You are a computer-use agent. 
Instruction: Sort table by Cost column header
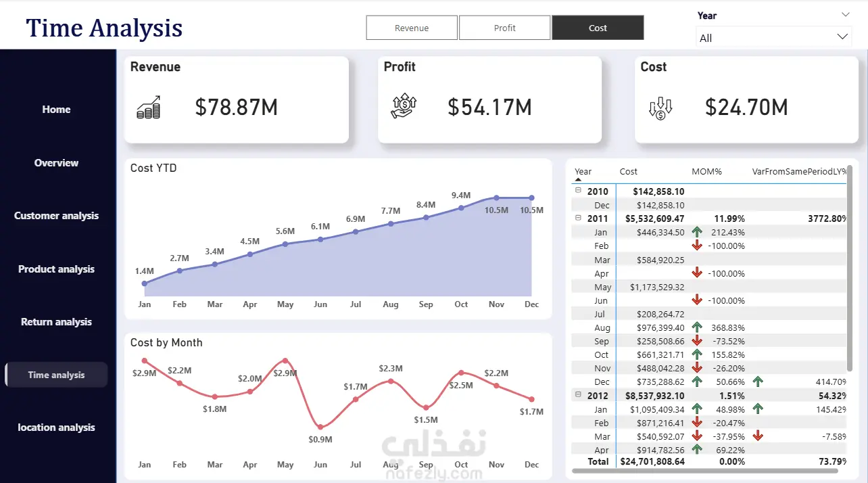(x=628, y=172)
